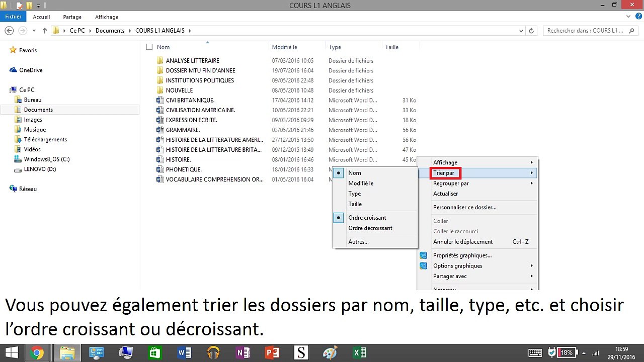Open address bar history dropdown

click(x=521, y=31)
